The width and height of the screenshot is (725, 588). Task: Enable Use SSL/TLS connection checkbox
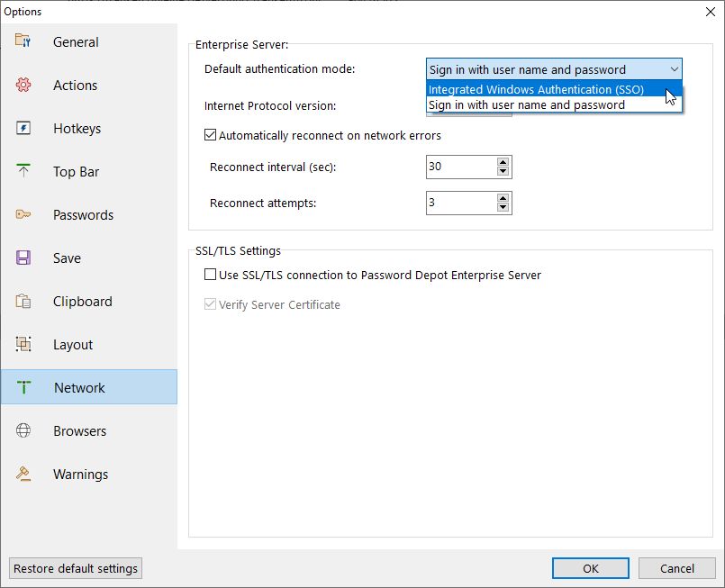tap(210, 275)
